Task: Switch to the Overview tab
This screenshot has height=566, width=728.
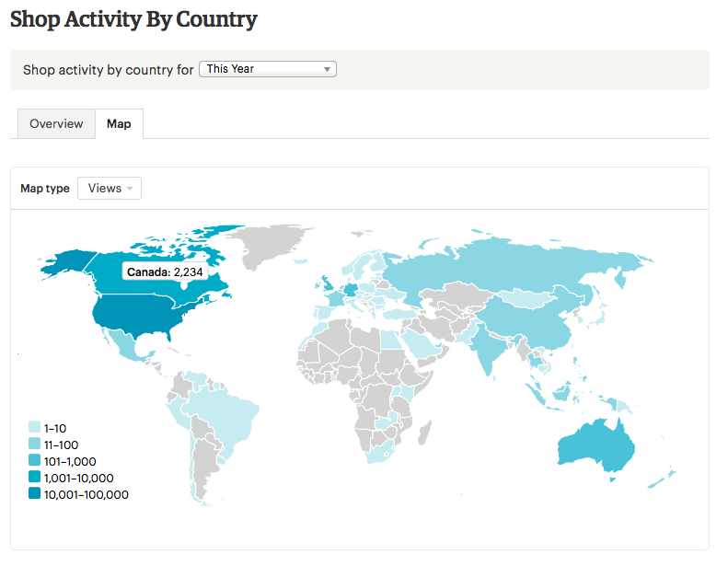Action: click(x=56, y=124)
